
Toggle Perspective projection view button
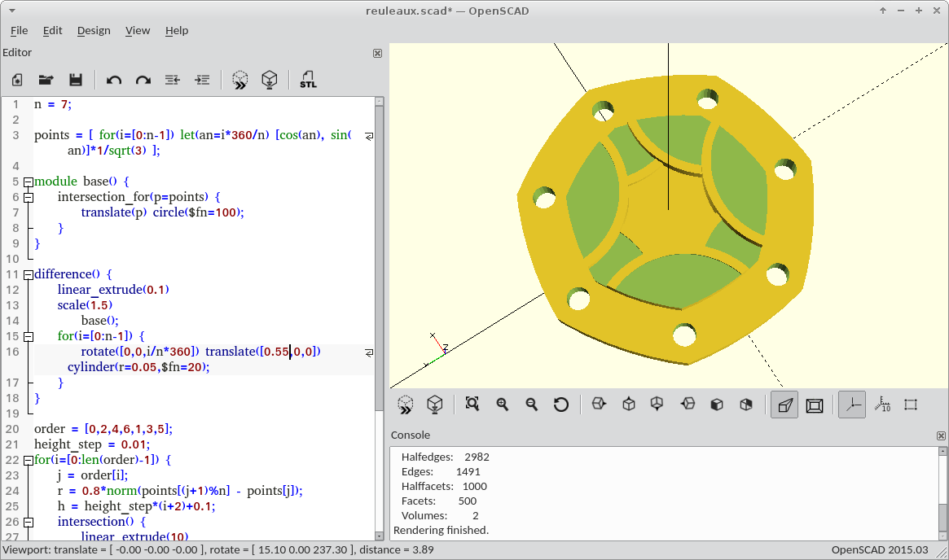pyautogui.click(x=784, y=404)
